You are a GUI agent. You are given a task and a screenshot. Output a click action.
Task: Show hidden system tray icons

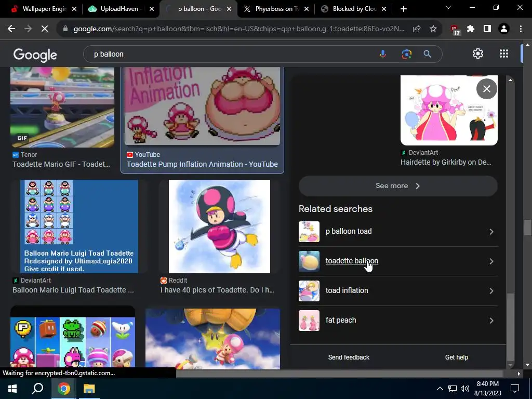[x=440, y=389]
